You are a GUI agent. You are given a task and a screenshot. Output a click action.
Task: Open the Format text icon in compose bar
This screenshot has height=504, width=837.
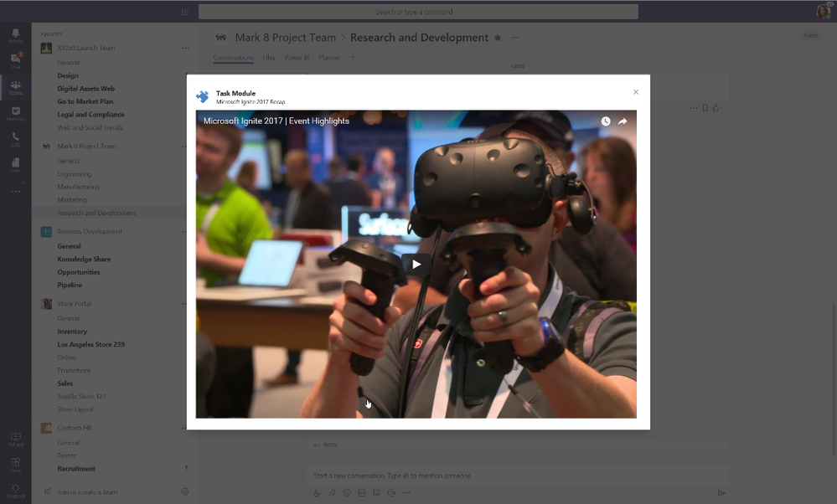(317, 493)
